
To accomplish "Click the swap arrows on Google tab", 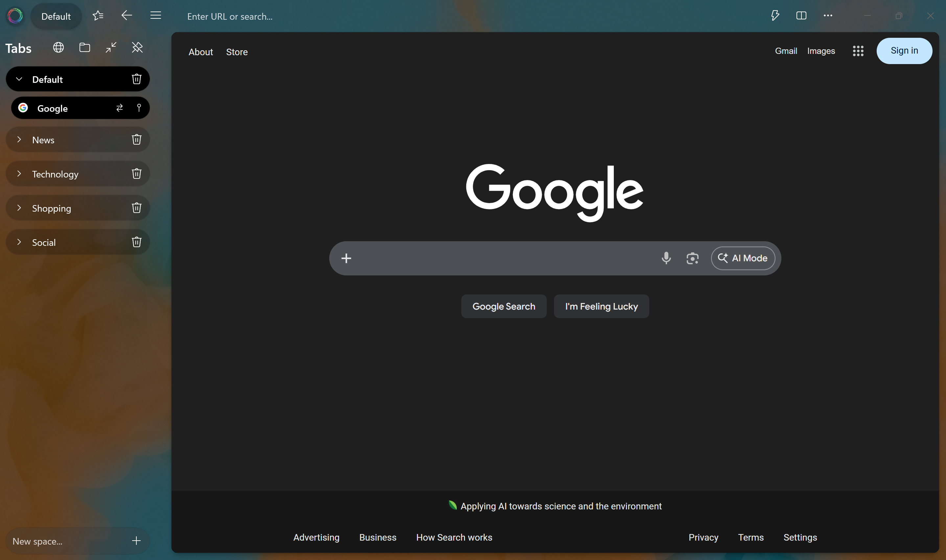I will point(120,108).
